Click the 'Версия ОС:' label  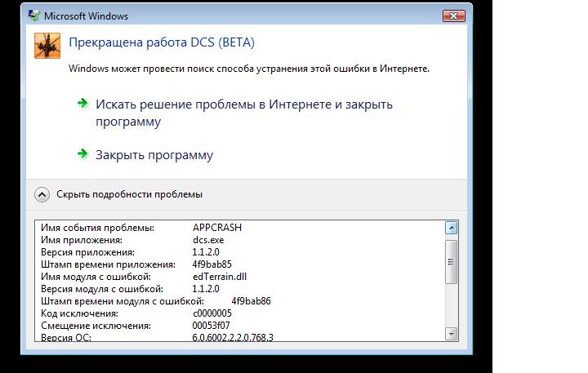66,337
